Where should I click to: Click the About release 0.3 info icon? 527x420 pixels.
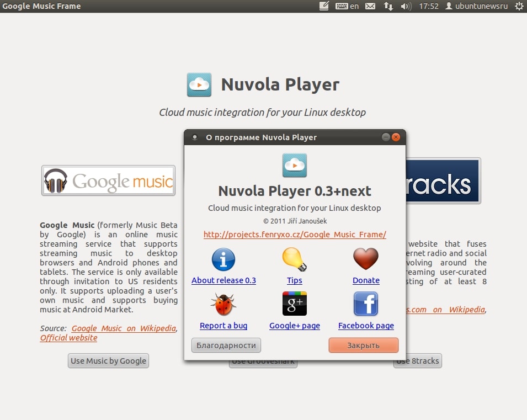(x=223, y=259)
